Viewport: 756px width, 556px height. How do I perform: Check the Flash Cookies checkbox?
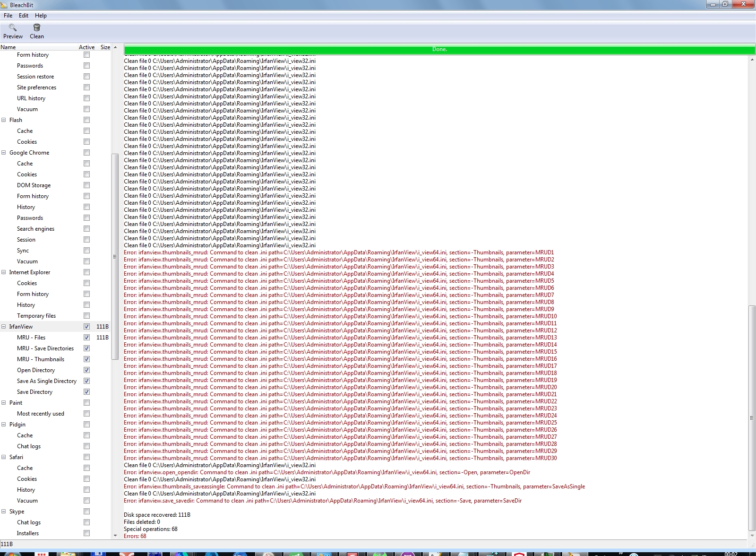pyautogui.click(x=86, y=142)
